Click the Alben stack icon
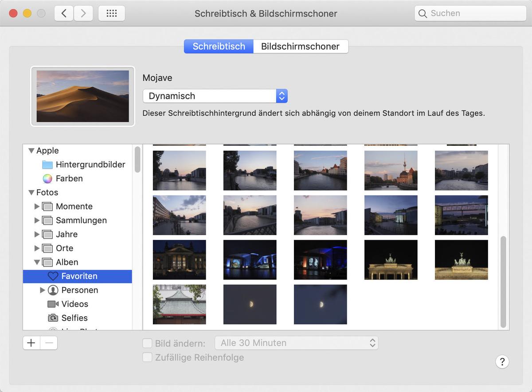532x392 pixels. pos(47,262)
